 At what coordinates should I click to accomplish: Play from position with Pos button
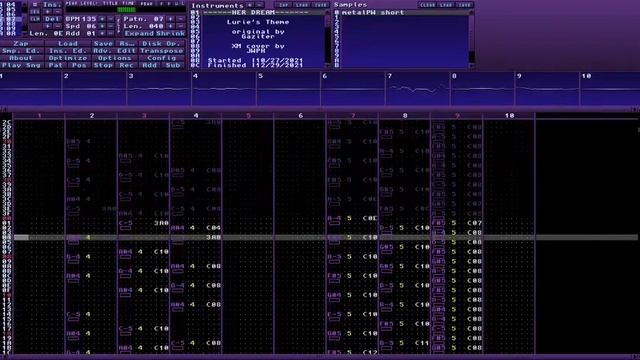(x=80, y=65)
